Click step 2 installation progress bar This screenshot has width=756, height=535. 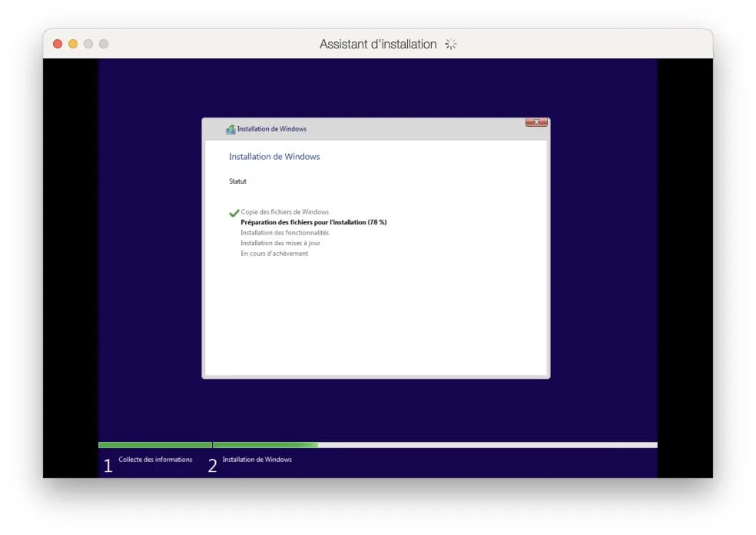(435, 445)
